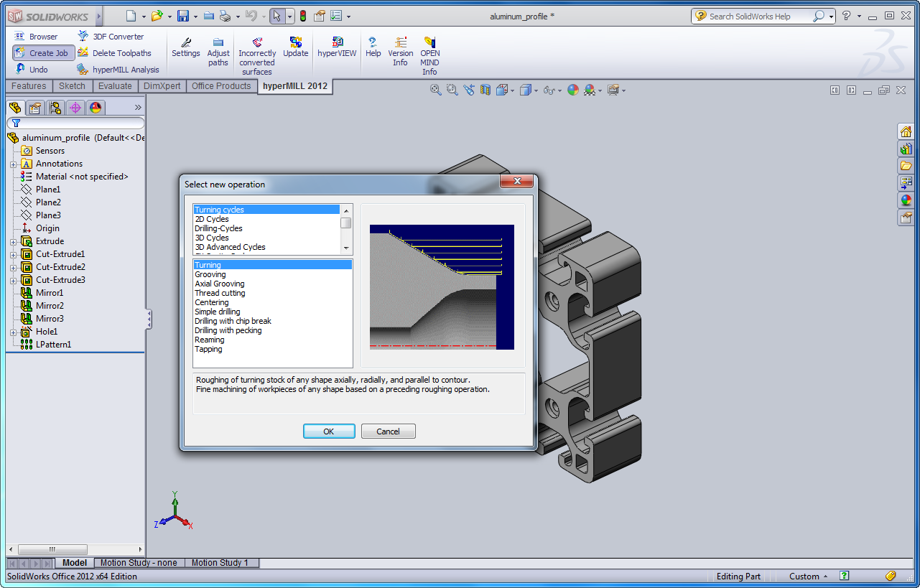Open the Design Library pane
Screen dimensions: 920x588
[x=906, y=149]
